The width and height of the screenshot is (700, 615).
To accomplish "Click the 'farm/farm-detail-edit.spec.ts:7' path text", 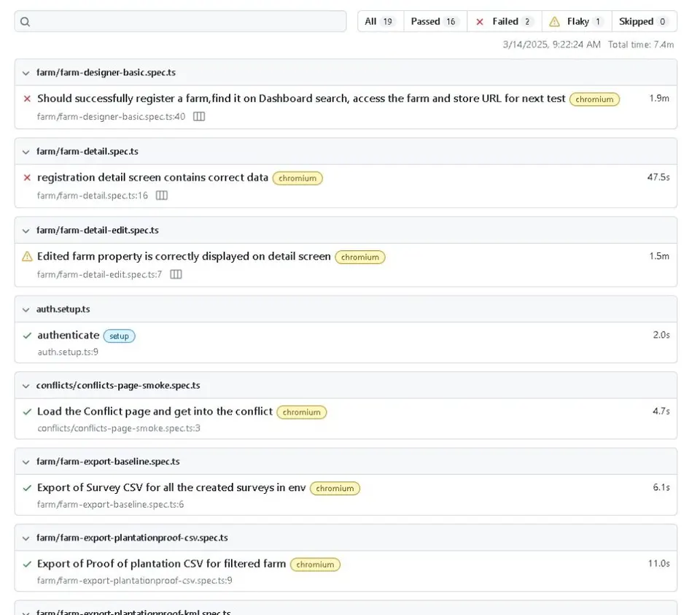I will click(100, 274).
